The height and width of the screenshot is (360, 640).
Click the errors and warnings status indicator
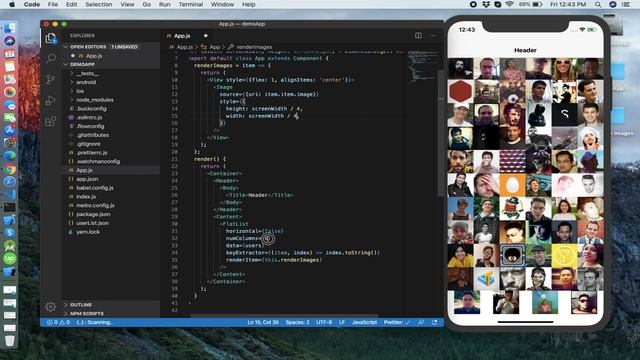coord(58,322)
